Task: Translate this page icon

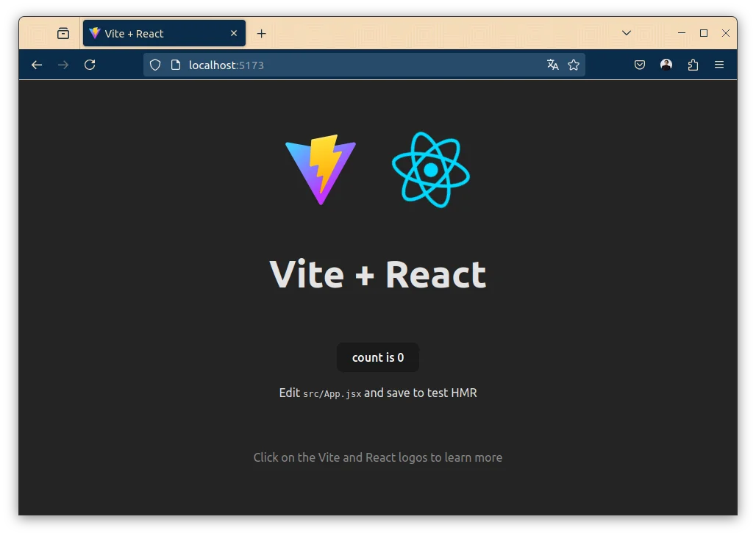Action: click(552, 65)
